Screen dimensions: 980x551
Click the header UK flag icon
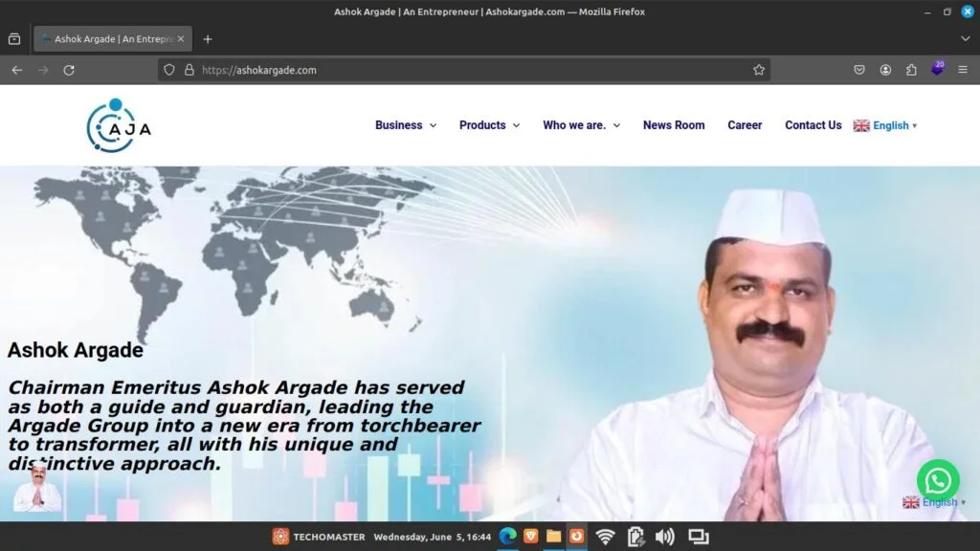[x=861, y=125]
